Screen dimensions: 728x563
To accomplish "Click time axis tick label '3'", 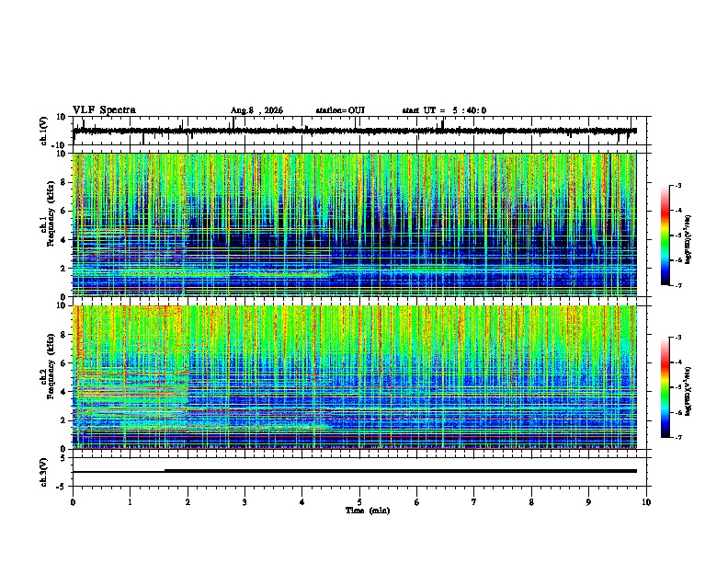I will pyautogui.click(x=245, y=502).
